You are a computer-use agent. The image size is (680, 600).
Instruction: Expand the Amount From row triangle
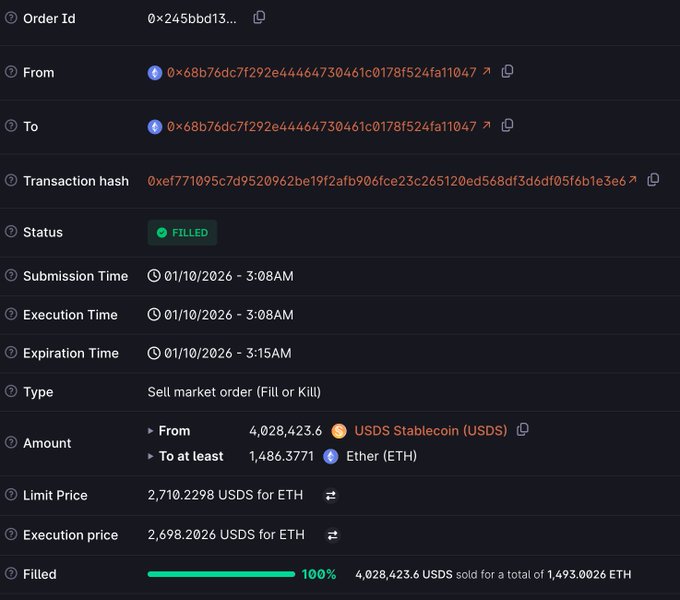point(150,431)
